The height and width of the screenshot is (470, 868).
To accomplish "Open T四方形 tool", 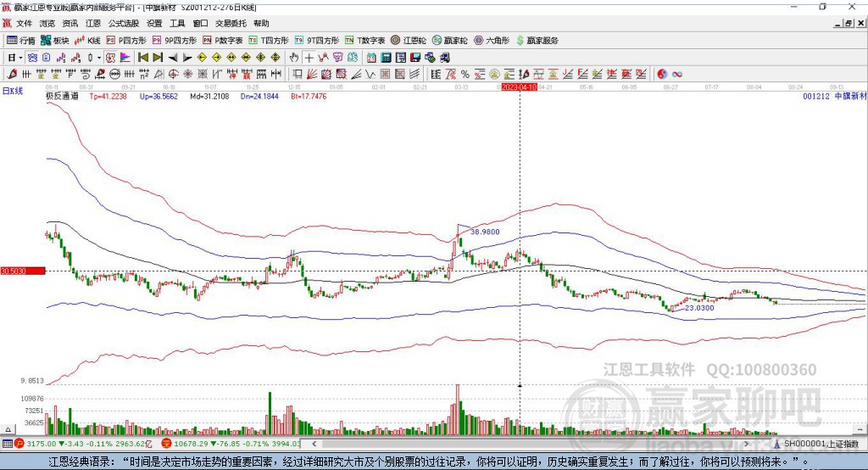I will pos(269,41).
